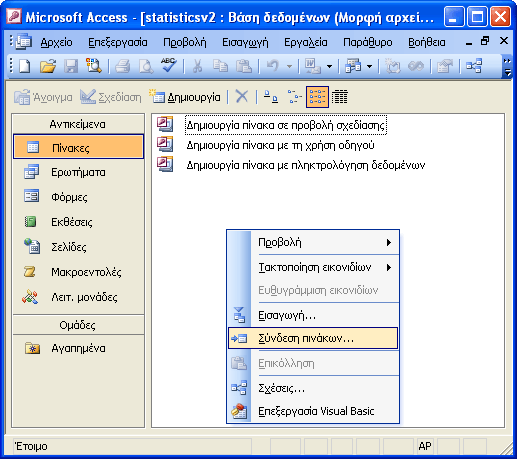This screenshot has height=459, width=517.
Task: Click the Properties toolbar icon
Action: click(445, 66)
